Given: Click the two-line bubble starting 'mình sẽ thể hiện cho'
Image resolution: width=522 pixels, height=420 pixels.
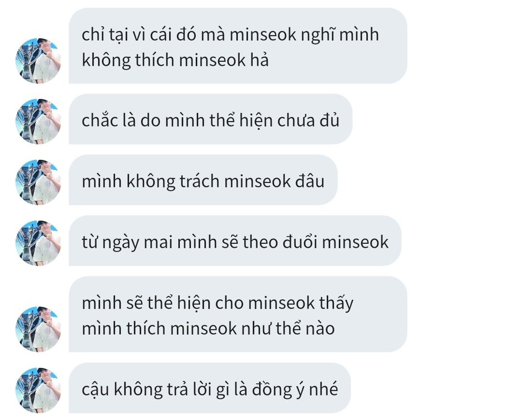Looking at the screenshot, I should tap(238, 314).
